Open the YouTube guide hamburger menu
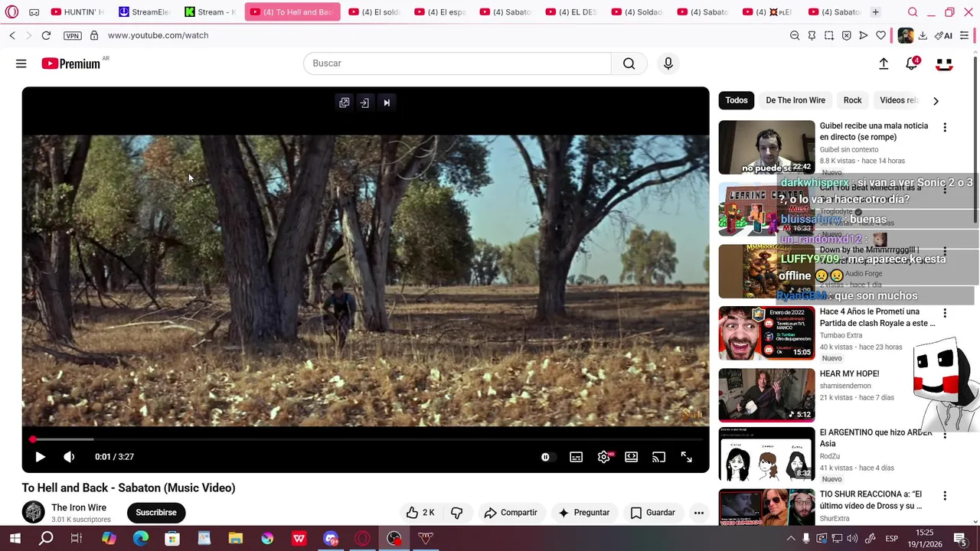Viewport: 980px width, 551px height. click(21, 64)
